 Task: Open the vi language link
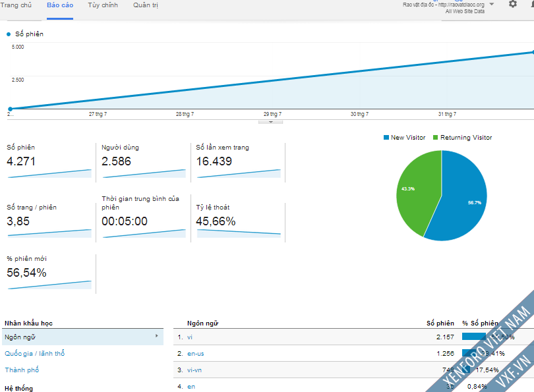(x=190, y=337)
